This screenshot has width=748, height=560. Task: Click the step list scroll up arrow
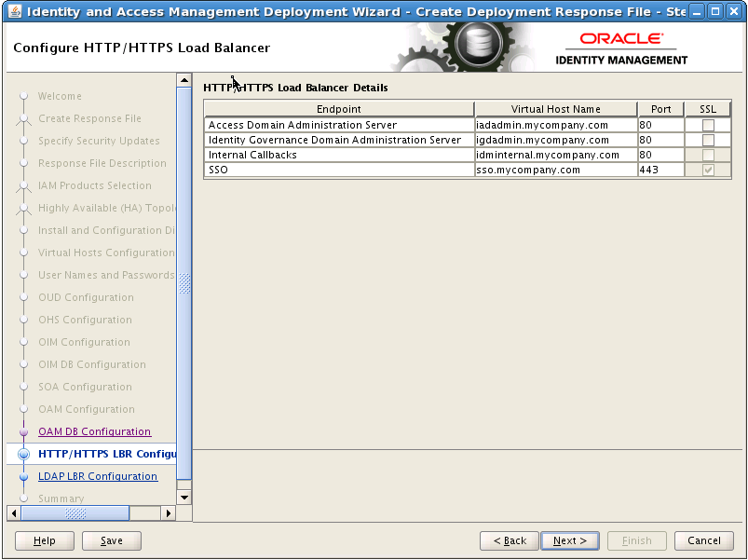(x=184, y=80)
